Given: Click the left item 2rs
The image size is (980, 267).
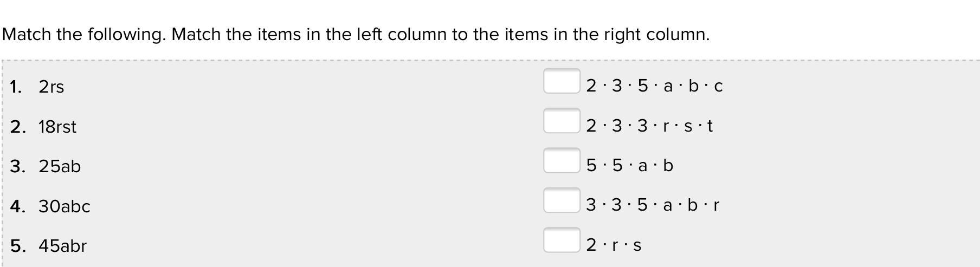Looking at the screenshot, I should pyautogui.click(x=51, y=87).
